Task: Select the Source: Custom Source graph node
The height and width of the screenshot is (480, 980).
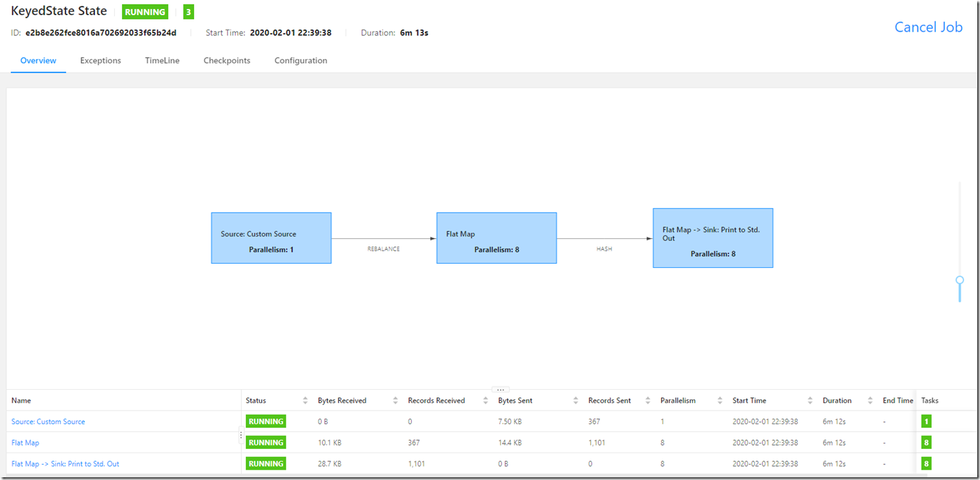Action: pos(271,238)
